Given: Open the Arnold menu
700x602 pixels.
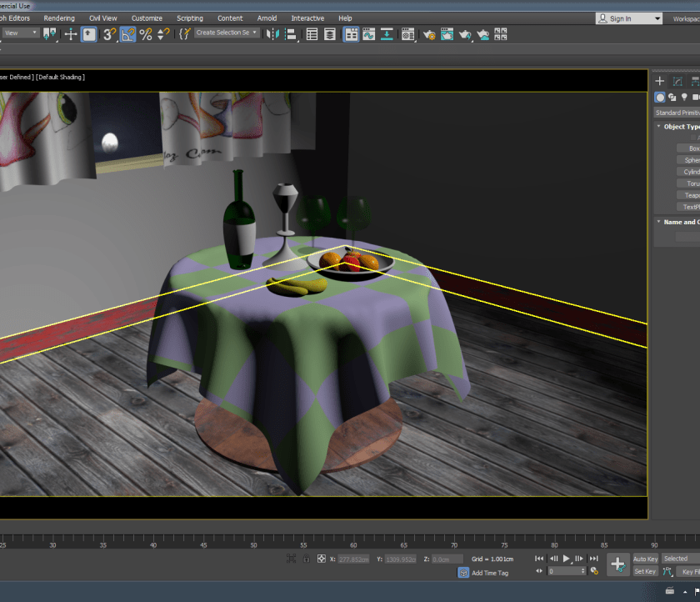Looking at the screenshot, I should [267, 18].
